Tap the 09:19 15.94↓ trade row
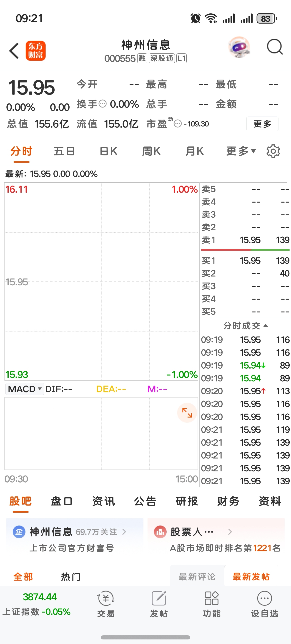Screen dimensions: 291x644 [x=245, y=365]
